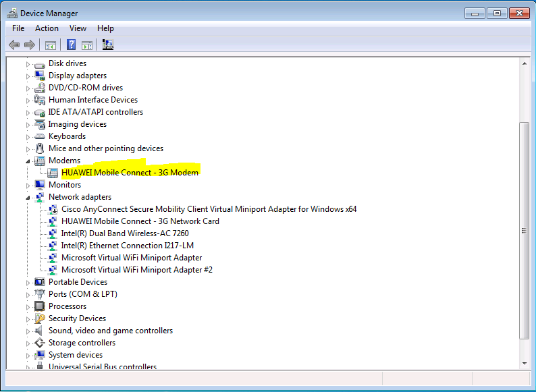Click the vertical scrollbar thumb

click(525, 231)
